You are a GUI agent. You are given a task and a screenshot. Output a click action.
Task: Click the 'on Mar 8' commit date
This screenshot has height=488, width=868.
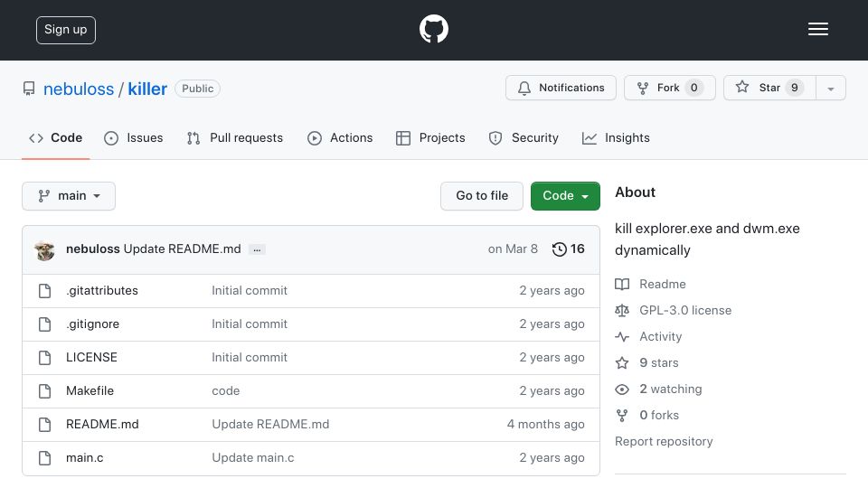click(513, 249)
